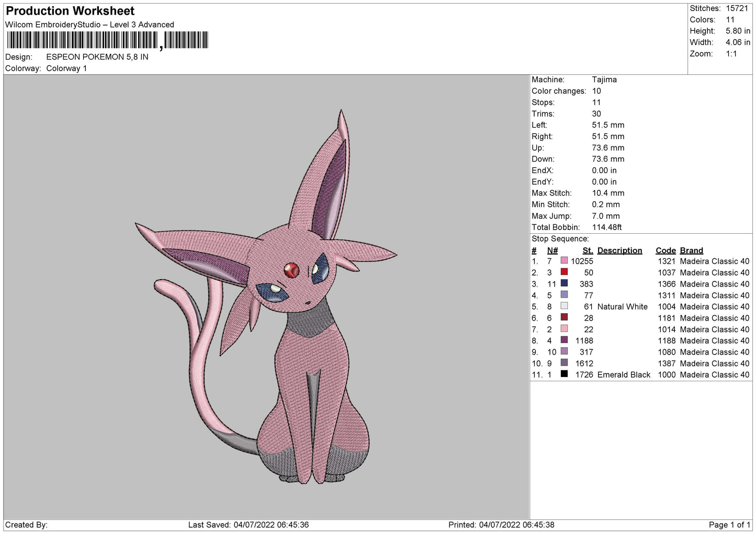The width and height of the screenshot is (756, 534).
Task: Select the width value '4.06 in'
Action: click(738, 42)
